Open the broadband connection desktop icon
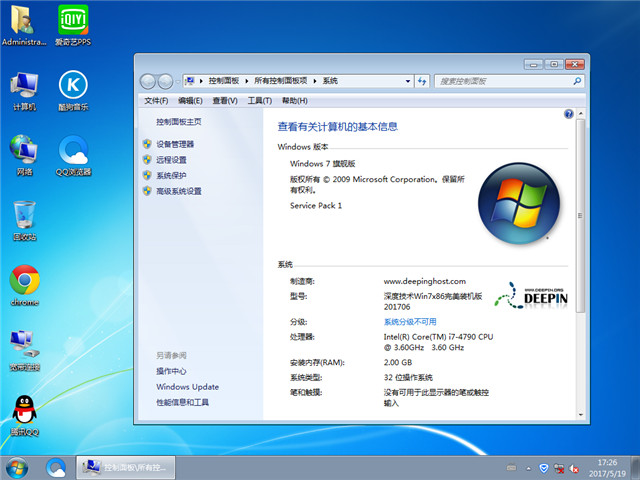Image resolution: width=640 pixels, height=480 pixels. (x=24, y=351)
